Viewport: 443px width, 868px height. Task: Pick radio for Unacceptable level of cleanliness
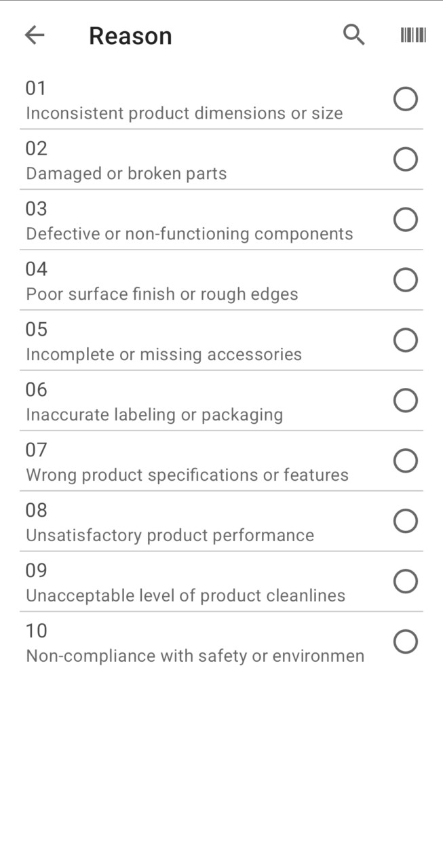[405, 582]
